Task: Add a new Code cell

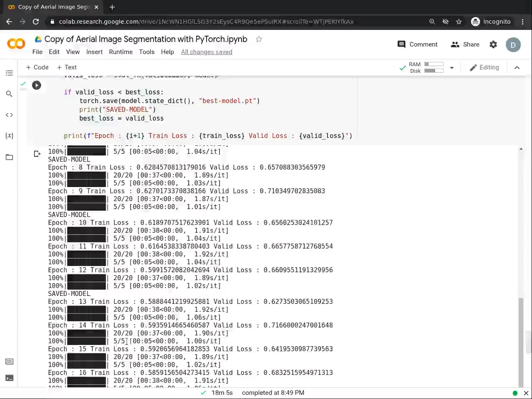Action: tap(37, 67)
